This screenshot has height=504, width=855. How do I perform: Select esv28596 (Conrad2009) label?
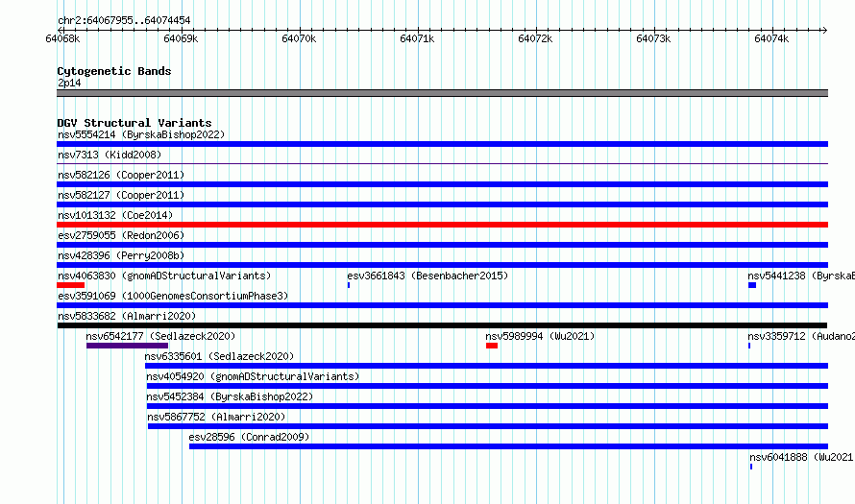click(249, 437)
